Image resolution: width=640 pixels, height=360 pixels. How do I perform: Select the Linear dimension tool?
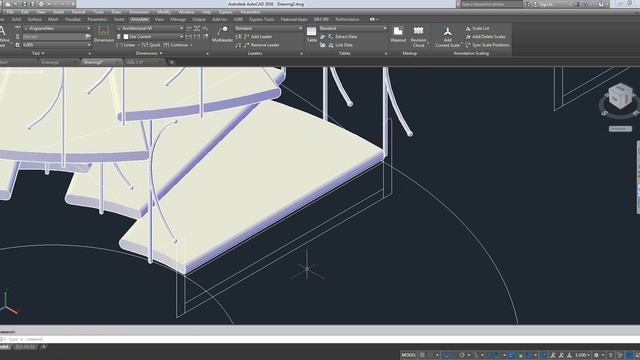[x=126, y=45]
